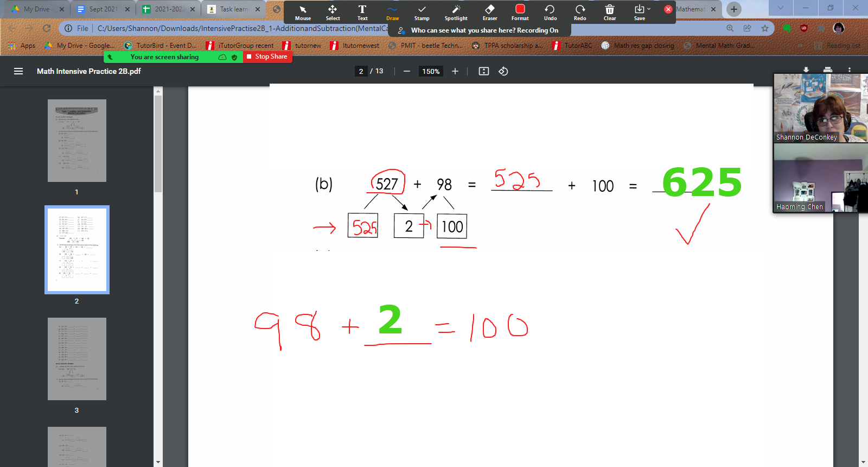Pick the Draw annotation tool
The height and width of the screenshot is (467, 868).
392,12
